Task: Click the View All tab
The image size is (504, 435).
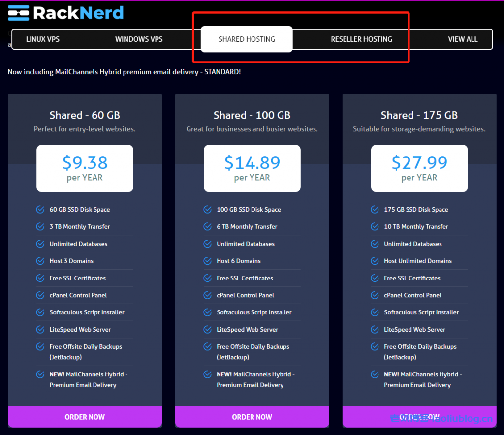Action: 463,39
